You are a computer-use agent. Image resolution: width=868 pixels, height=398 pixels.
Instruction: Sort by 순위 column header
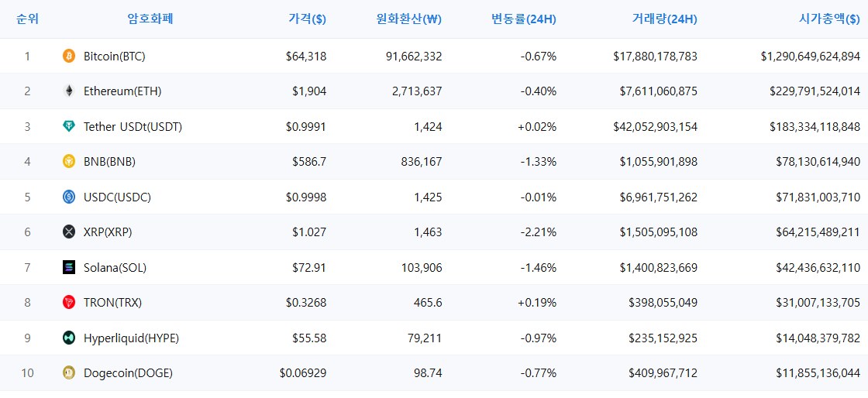tap(27, 19)
